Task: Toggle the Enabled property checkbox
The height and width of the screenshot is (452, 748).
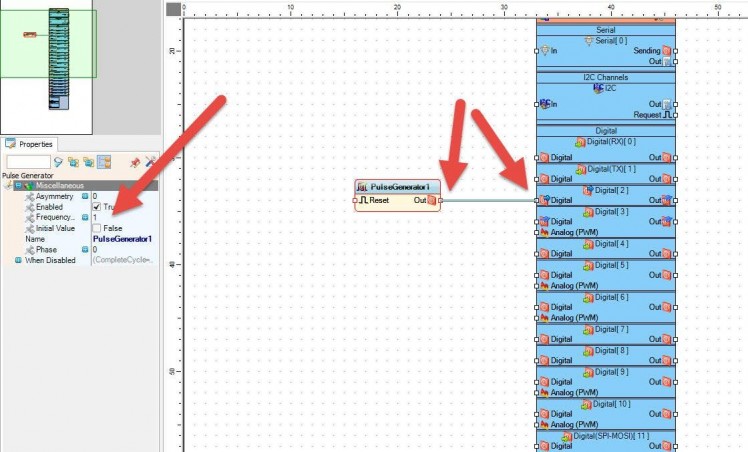Action: click(97, 207)
